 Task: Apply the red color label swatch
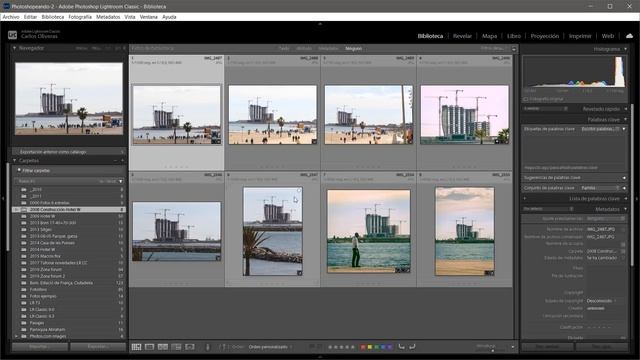click(363, 347)
